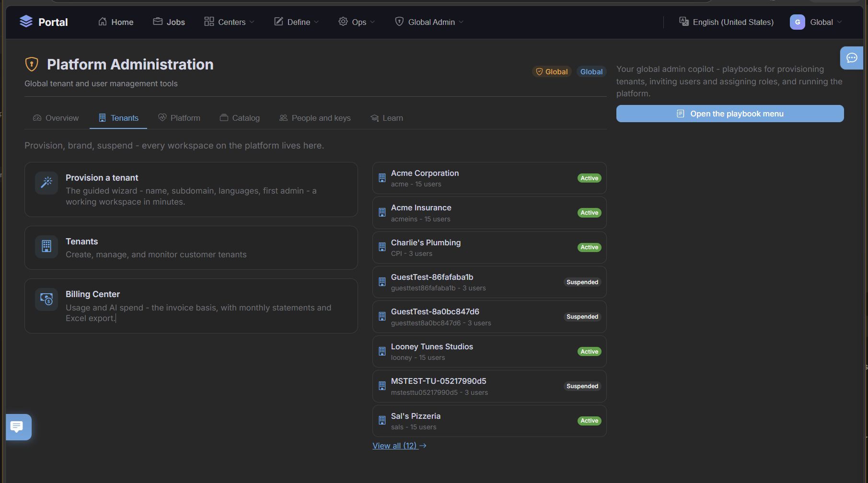Click the building icon beside MSTEST-TU-05217990d5

[x=382, y=386]
